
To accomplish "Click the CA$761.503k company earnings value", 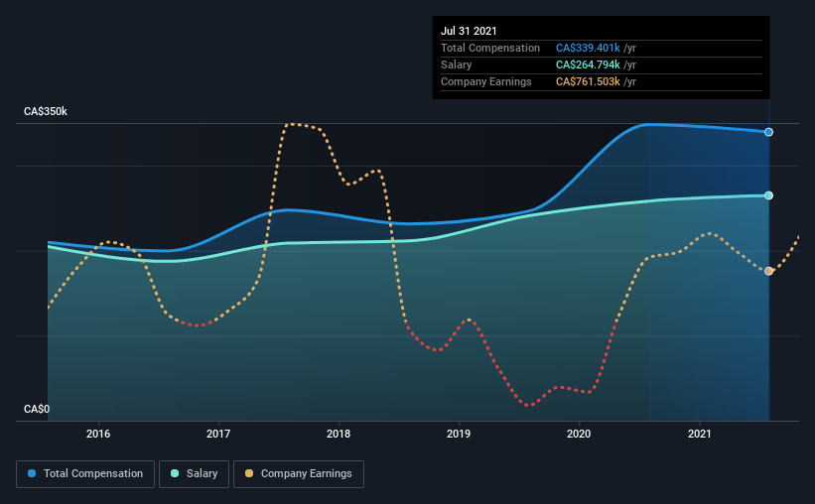I will click(x=588, y=81).
